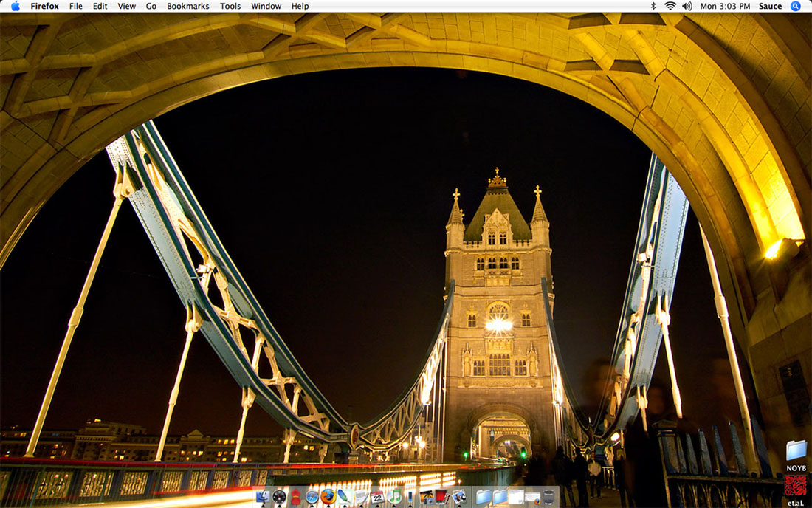Open the Edit menu
This screenshot has width=812, height=508.
(x=100, y=6)
